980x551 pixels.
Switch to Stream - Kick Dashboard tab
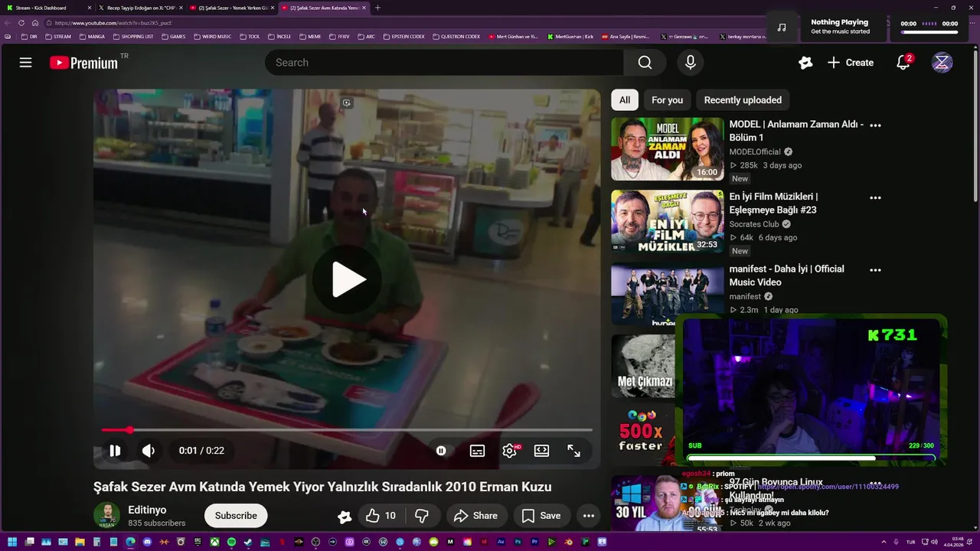click(x=46, y=8)
